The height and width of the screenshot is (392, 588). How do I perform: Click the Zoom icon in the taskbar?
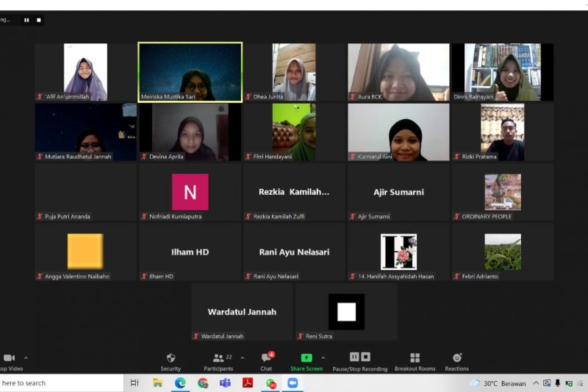pos(293,383)
